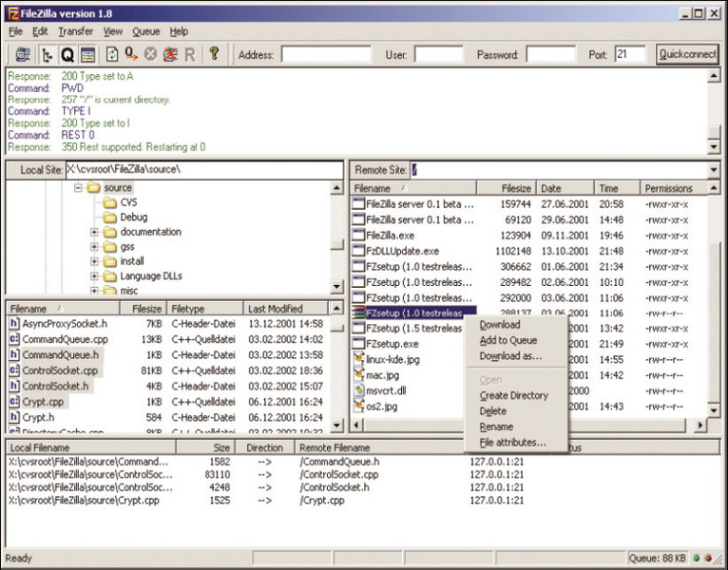
Task: Click the help question mark icon
Action: [x=214, y=53]
